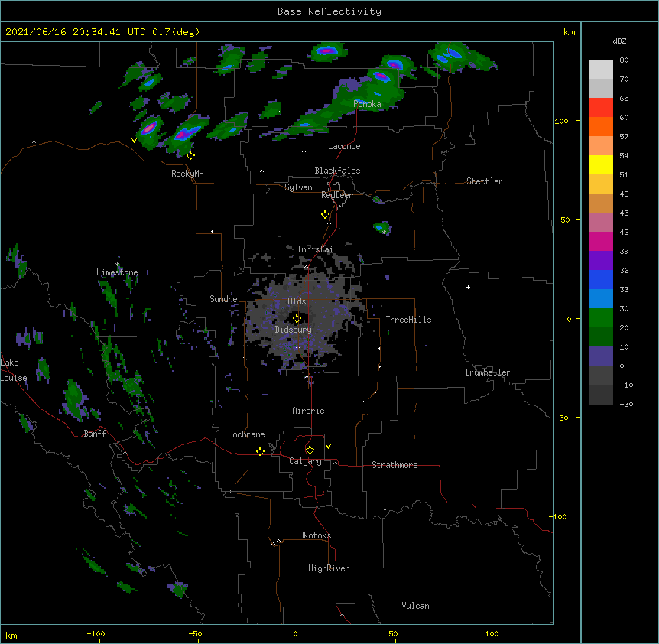Click the Airdrie city label
This screenshot has width=659, height=644.
point(308,411)
